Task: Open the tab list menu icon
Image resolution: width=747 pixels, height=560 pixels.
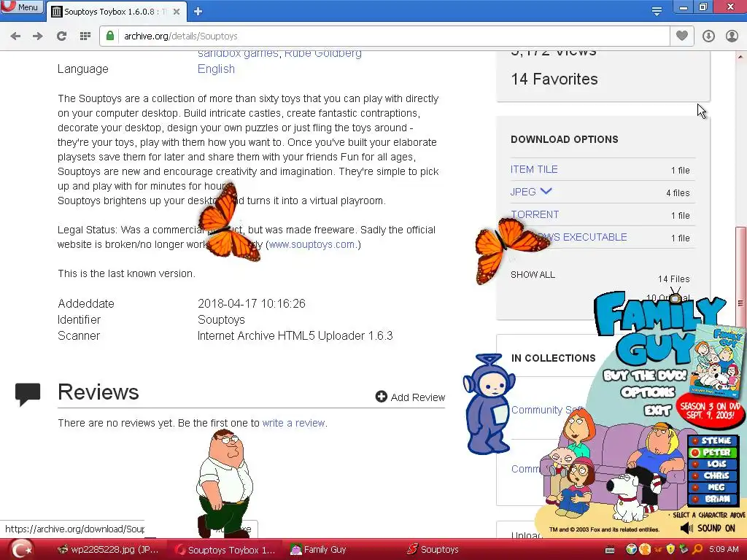Action: point(657,12)
